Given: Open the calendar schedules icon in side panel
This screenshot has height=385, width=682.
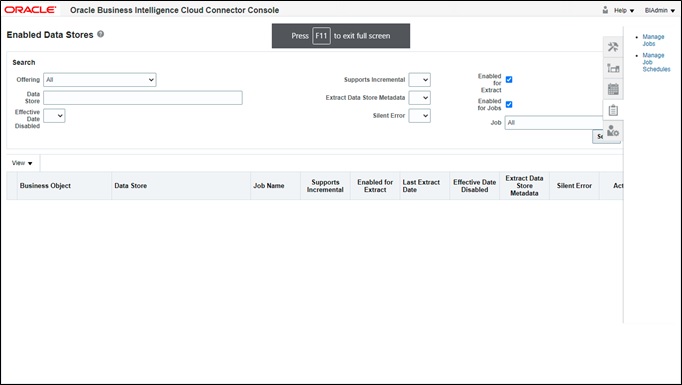Looking at the screenshot, I should (613, 89).
